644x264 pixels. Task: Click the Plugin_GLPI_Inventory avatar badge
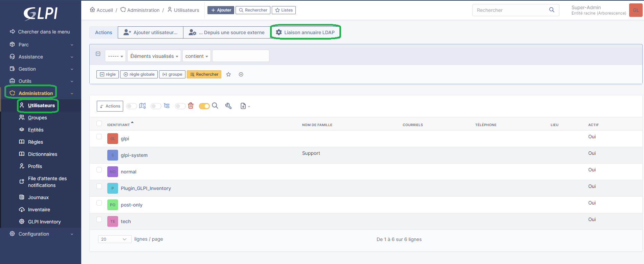point(113,188)
